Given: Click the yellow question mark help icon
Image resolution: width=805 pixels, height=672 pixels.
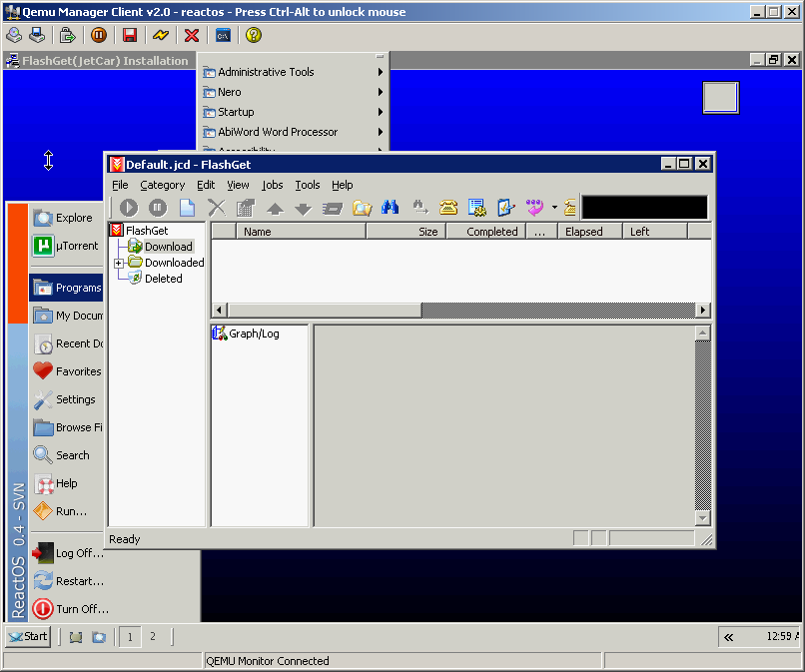Looking at the screenshot, I should pyautogui.click(x=254, y=35).
